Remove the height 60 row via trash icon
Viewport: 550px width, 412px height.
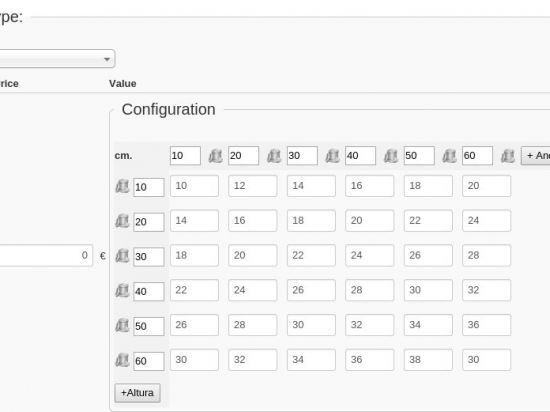tap(122, 360)
